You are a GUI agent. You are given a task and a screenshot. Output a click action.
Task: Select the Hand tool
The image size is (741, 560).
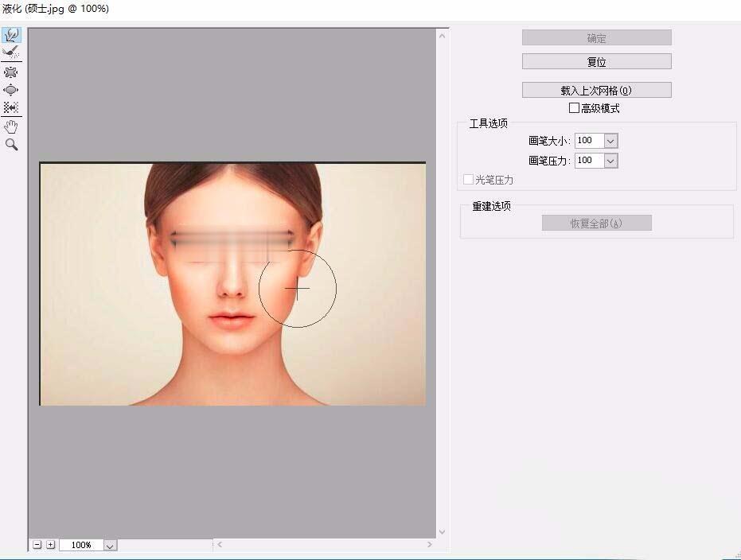(11, 126)
